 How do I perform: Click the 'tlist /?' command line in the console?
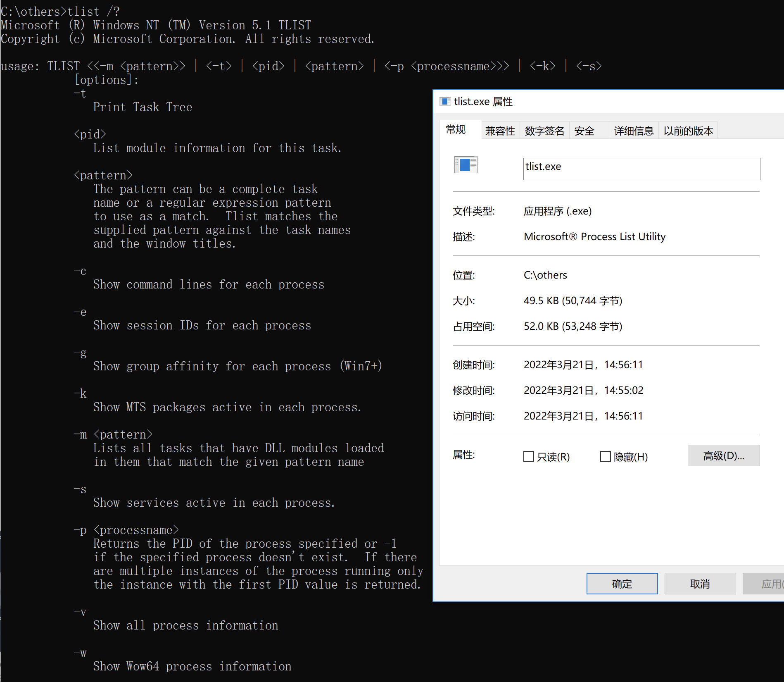click(60, 12)
